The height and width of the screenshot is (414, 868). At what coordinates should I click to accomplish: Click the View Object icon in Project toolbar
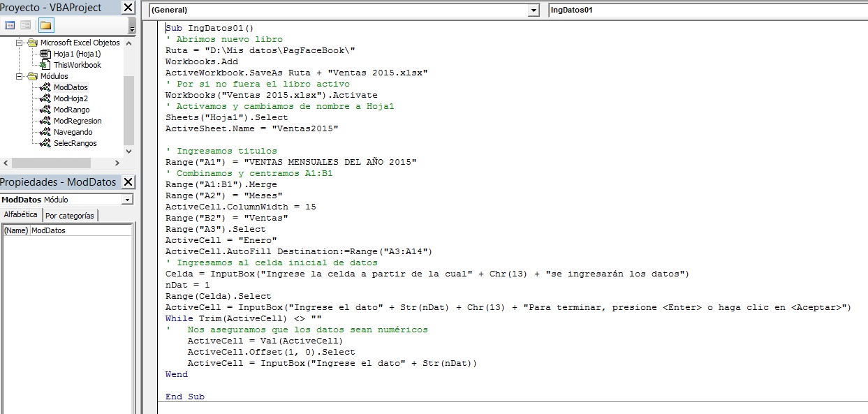[25, 25]
